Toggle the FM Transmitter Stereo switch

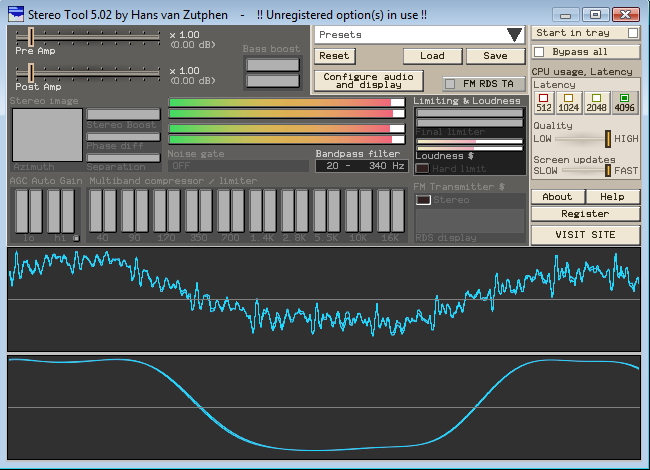pyautogui.click(x=423, y=200)
